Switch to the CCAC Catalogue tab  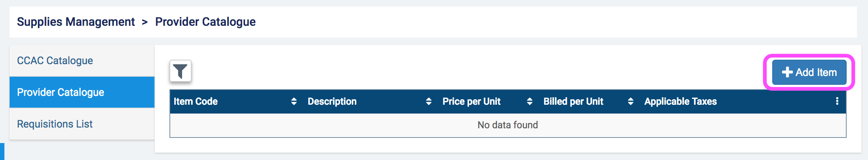point(55,60)
